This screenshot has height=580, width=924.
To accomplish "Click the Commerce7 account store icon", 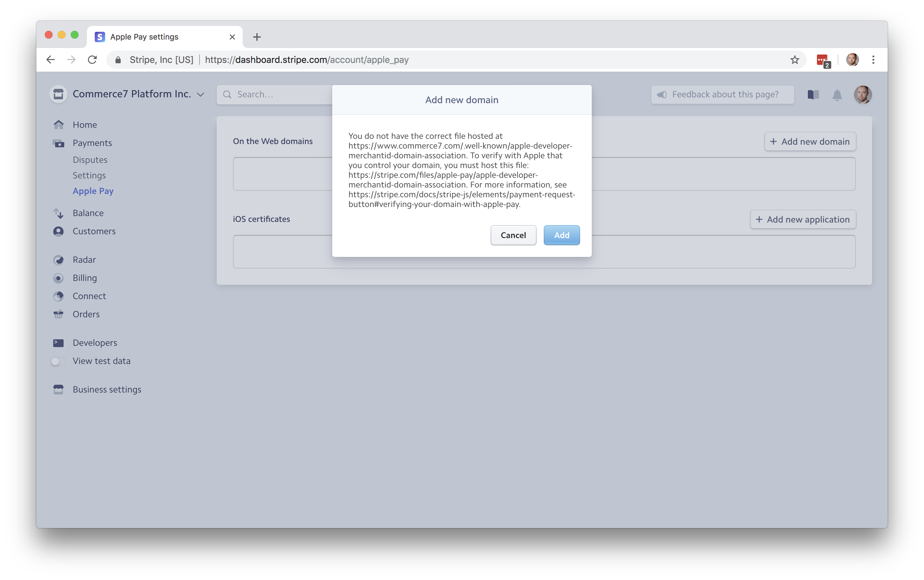I will (58, 94).
